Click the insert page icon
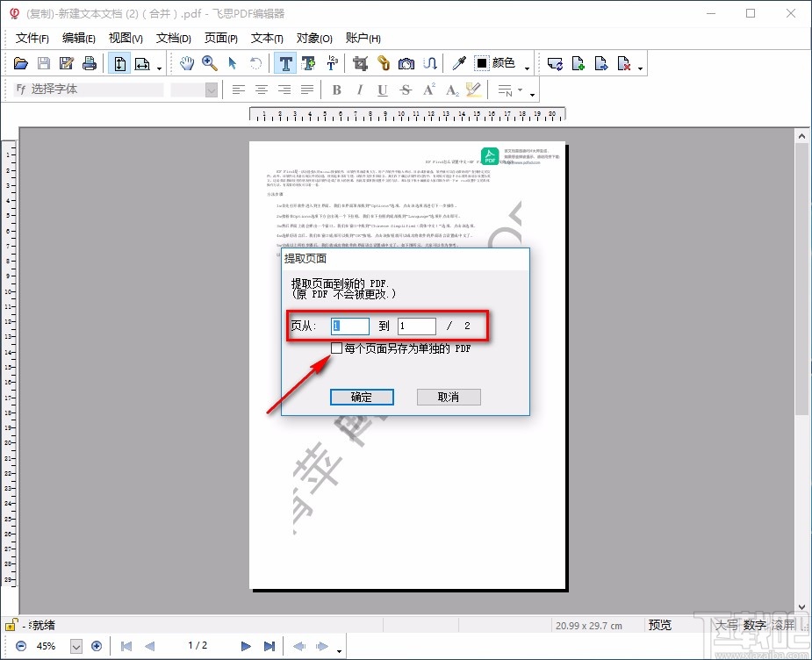 pyautogui.click(x=578, y=64)
